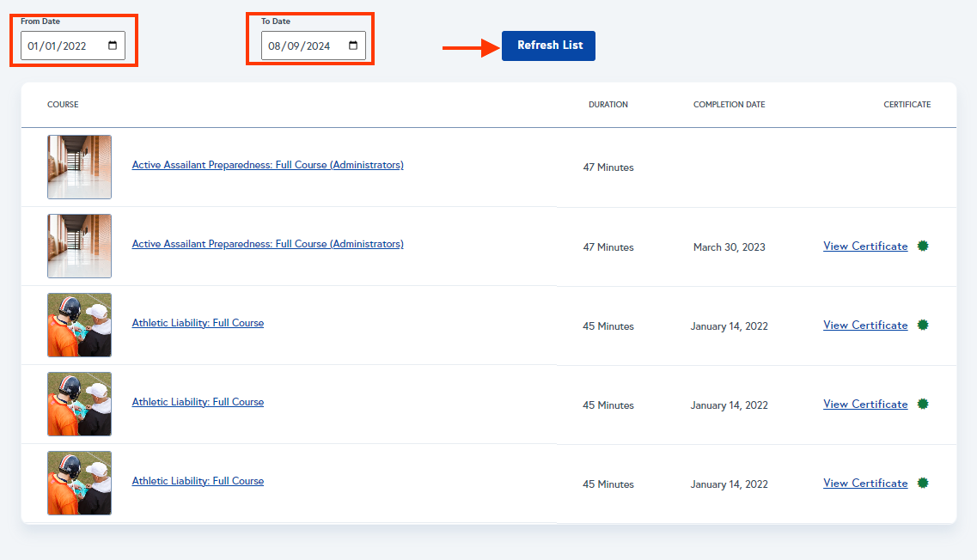
Task: Click 47 Minutes in the March 30, 2023 row
Action: 608,247
